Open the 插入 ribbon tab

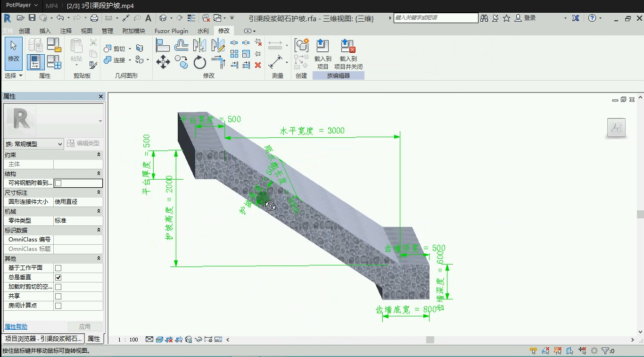coord(45,31)
